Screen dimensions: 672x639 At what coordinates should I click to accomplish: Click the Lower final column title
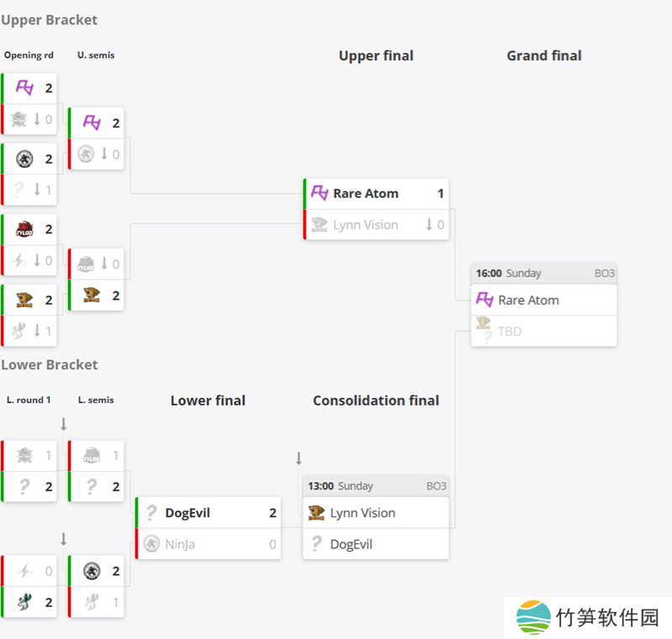click(x=207, y=401)
